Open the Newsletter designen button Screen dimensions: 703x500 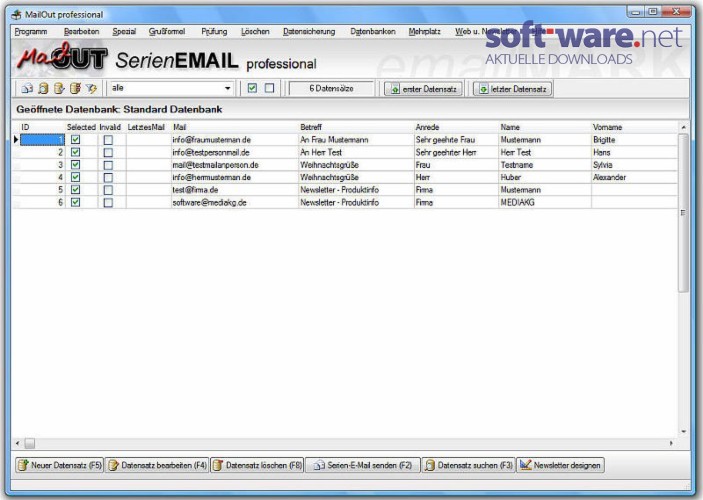(560, 465)
